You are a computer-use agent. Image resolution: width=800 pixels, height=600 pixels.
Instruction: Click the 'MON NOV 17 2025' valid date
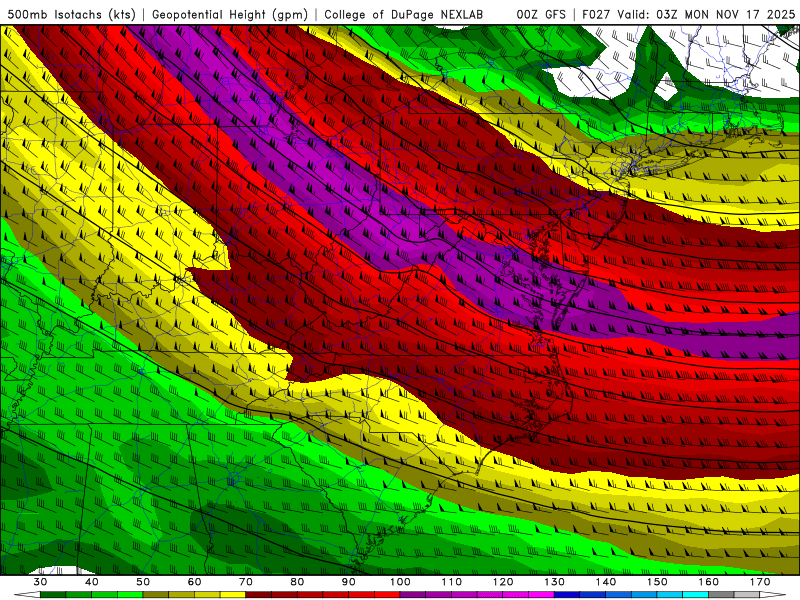pos(739,14)
